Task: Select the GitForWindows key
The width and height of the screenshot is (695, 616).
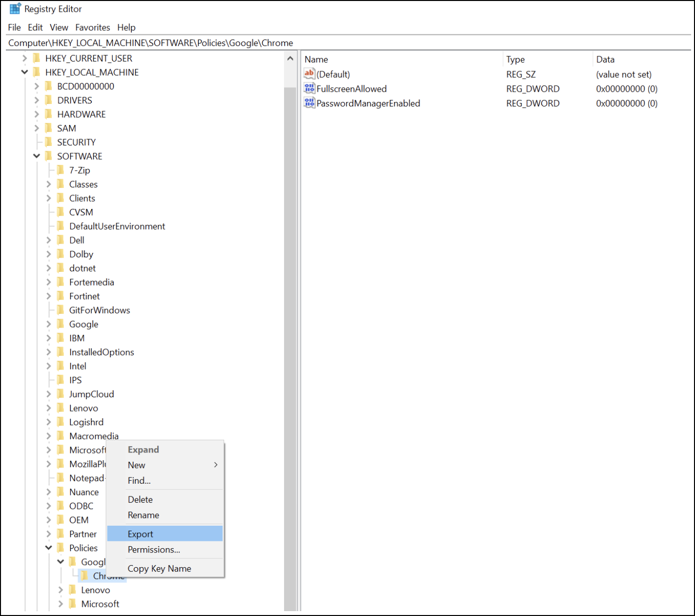Action: tap(100, 310)
